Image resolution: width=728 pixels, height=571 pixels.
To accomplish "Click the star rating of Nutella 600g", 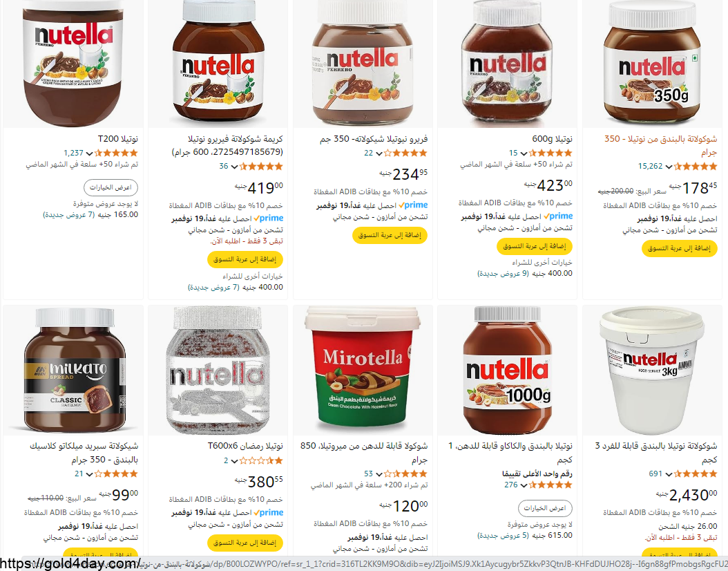I will pos(550,153).
